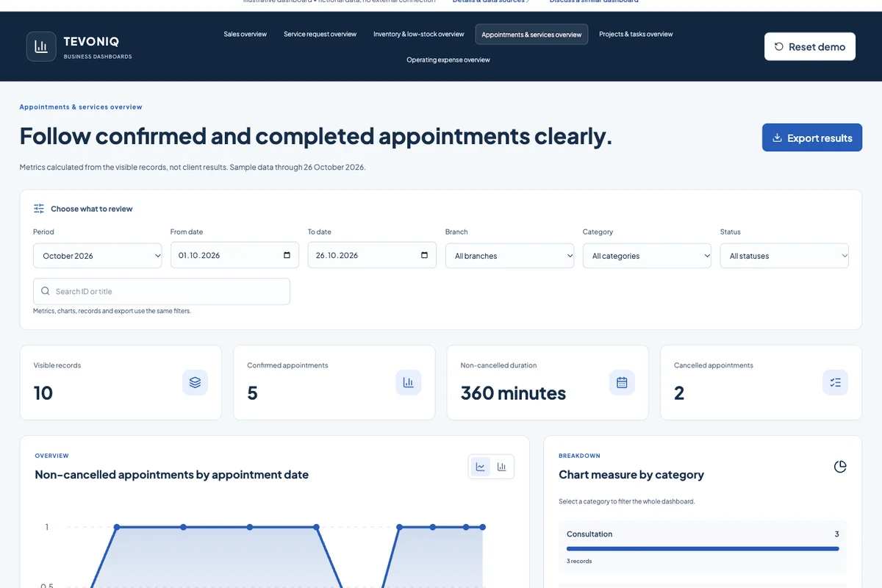Click the checklist icon on Cancelled appointments card

point(835,382)
